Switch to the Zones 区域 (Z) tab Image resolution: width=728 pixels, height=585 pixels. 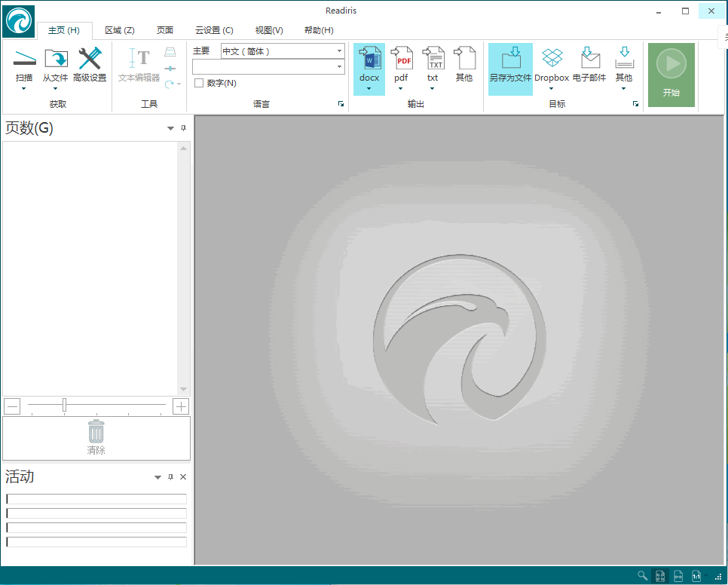[119, 30]
